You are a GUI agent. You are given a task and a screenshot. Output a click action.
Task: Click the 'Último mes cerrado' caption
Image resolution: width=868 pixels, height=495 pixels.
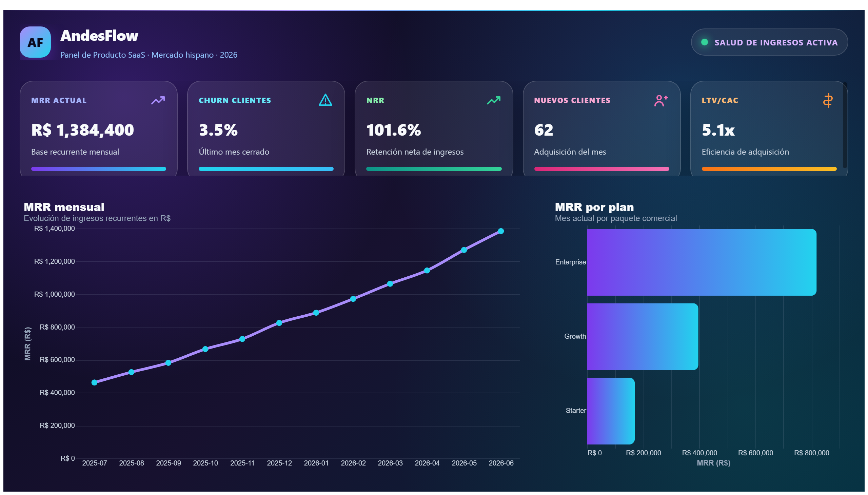pos(234,152)
